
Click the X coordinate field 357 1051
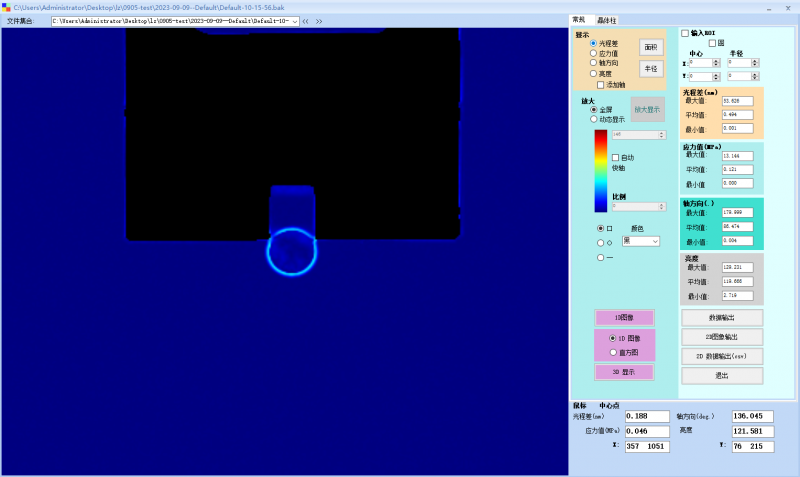pyautogui.click(x=647, y=446)
